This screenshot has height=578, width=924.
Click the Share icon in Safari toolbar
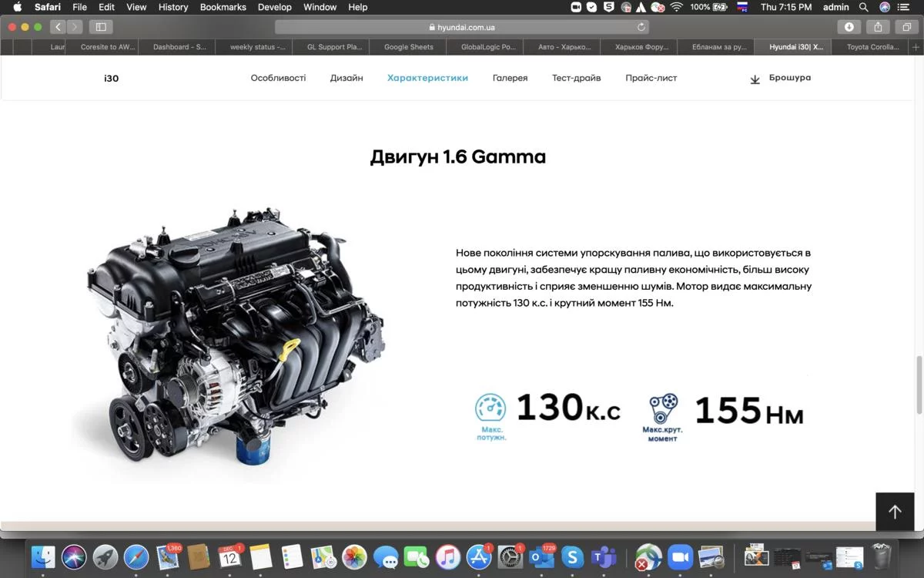point(878,27)
